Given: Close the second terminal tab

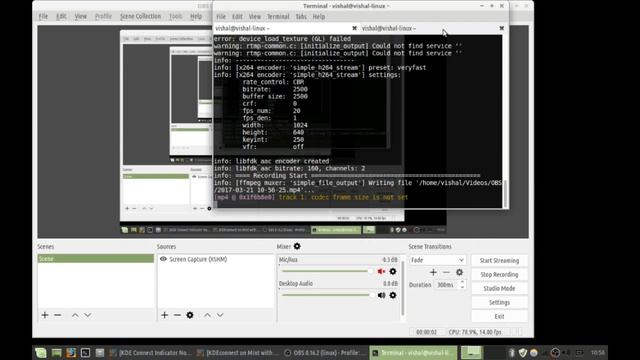Looking at the screenshot, I should point(502,28).
